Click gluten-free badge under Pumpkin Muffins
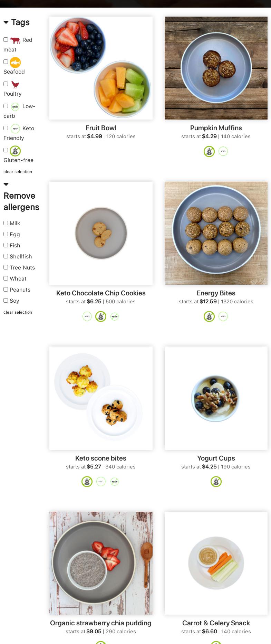 coord(209,151)
